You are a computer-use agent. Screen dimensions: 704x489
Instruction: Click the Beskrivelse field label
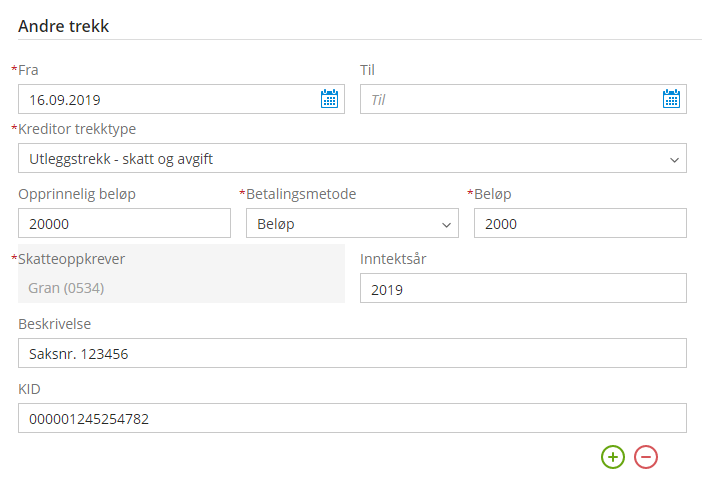pyautogui.click(x=54, y=324)
